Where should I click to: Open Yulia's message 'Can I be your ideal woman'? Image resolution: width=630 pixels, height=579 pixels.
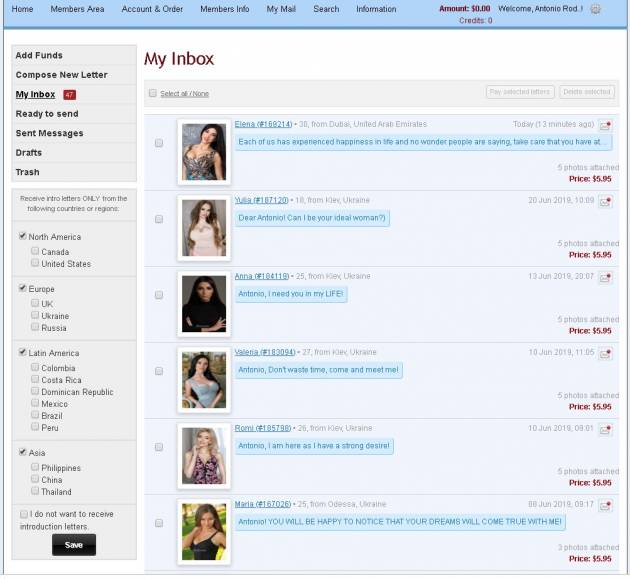coord(313,218)
